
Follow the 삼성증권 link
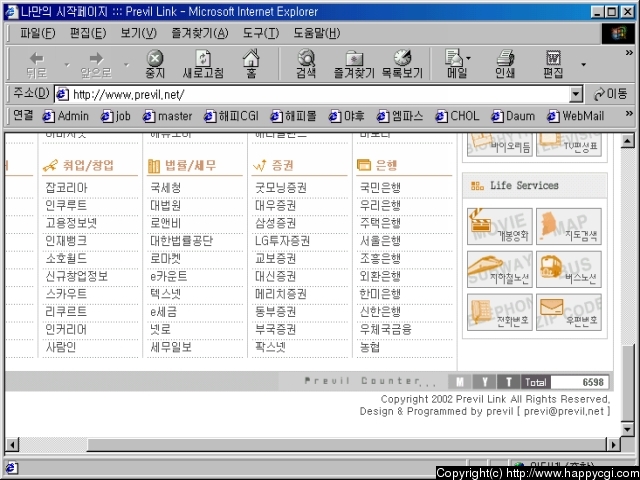(276, 223)
